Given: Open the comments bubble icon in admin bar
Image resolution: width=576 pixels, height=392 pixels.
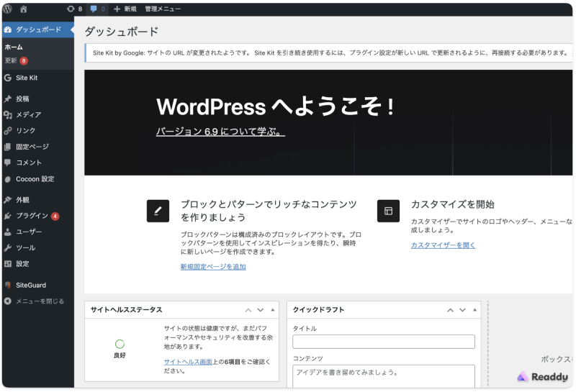Looking at the screenshot, I should click(94, 9).
